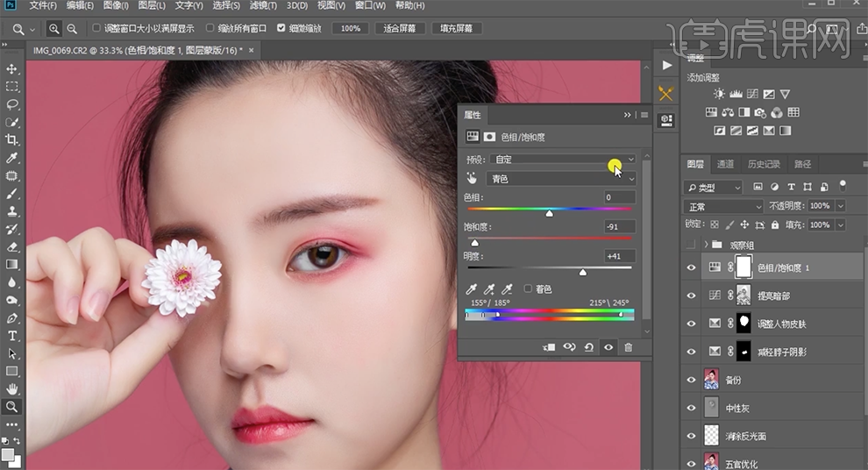
Task: Add a Levels adjustment icon
Action: pyautogui.click(x=736, y=94)
